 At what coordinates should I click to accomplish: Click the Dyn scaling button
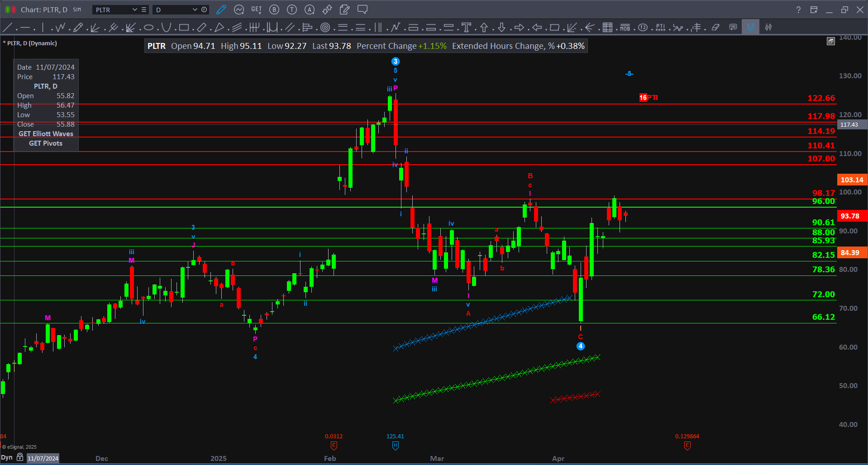[x=7, y=457]
